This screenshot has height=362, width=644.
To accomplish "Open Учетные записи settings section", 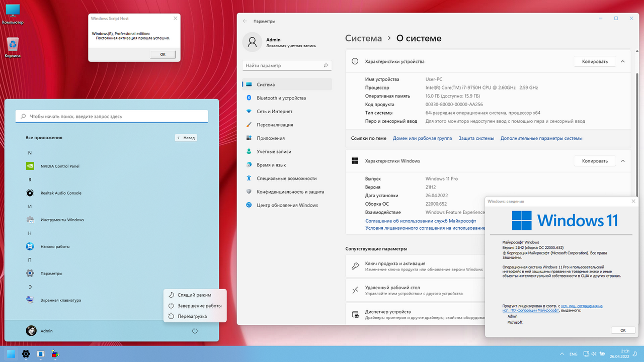I will coord(287,151).
